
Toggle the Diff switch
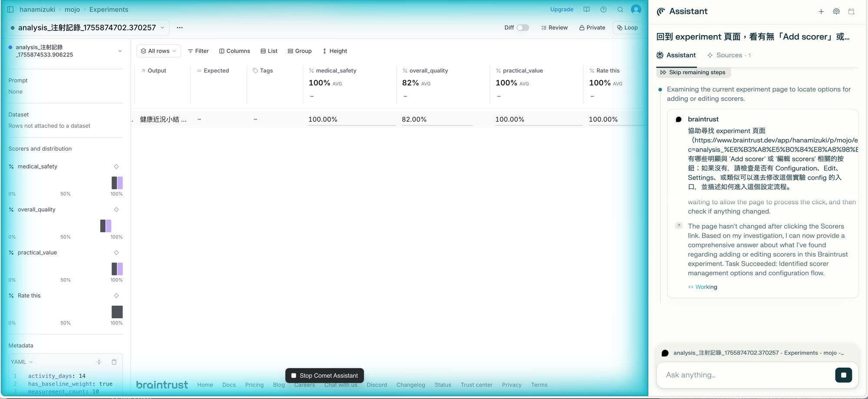(523, 27)
